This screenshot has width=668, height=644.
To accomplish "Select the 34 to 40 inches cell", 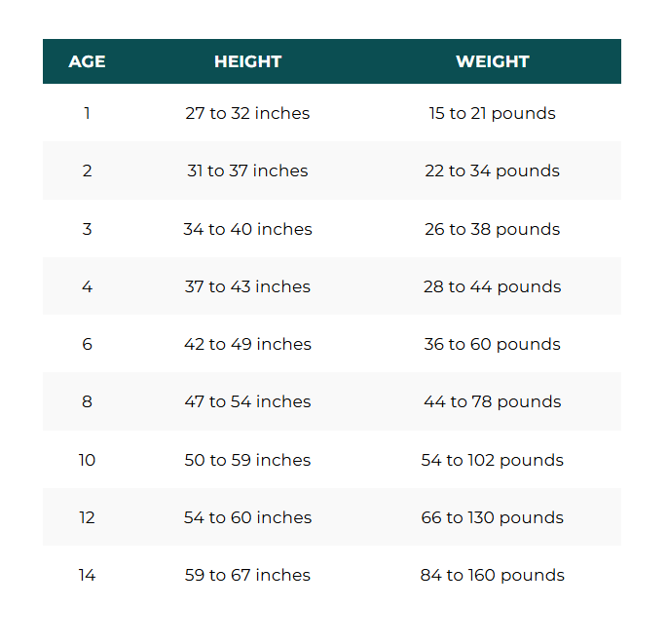I will (247, 229).
